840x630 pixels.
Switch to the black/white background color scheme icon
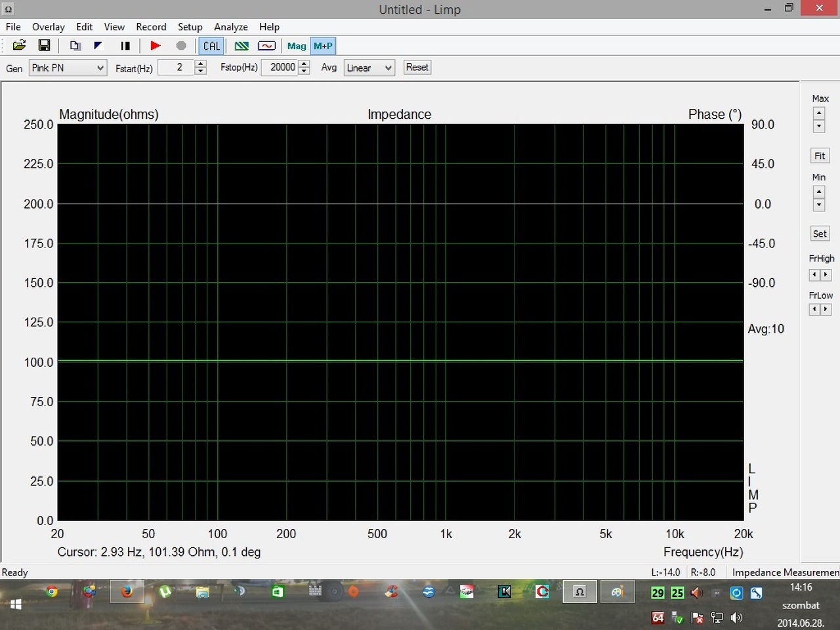point(98,45)
